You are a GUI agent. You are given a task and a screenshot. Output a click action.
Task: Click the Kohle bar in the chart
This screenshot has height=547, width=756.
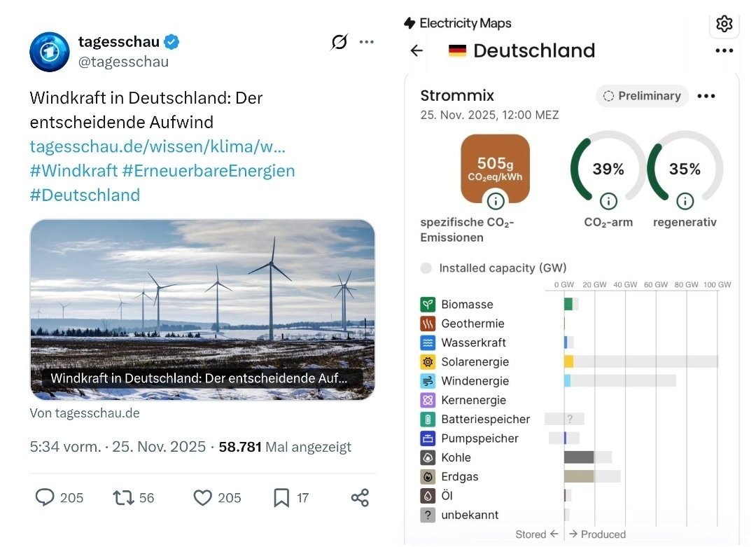[579, 457]
